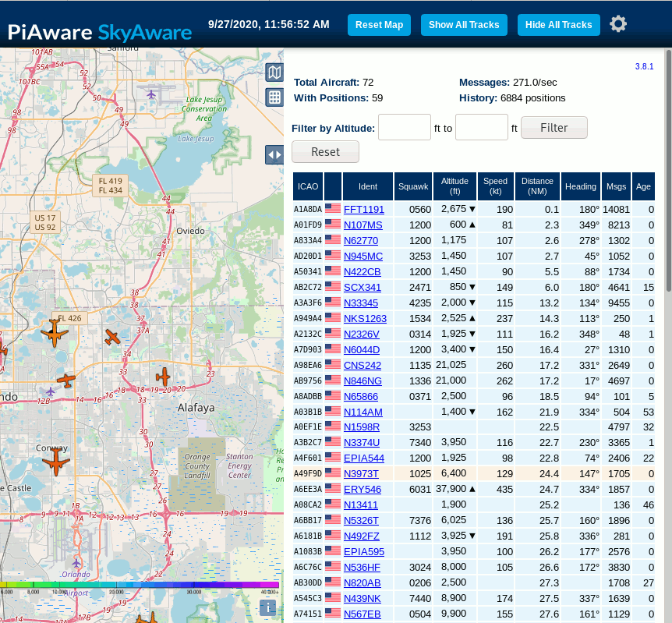Select the tilted orange aircraft near exit 37A

(x=112, y=338)
